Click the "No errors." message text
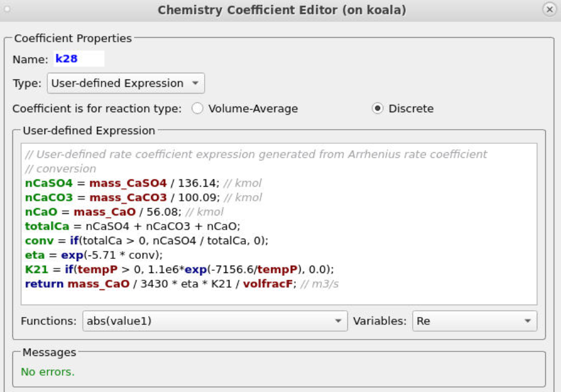Screen dimensions: 561x392 (x=47, y=372)
